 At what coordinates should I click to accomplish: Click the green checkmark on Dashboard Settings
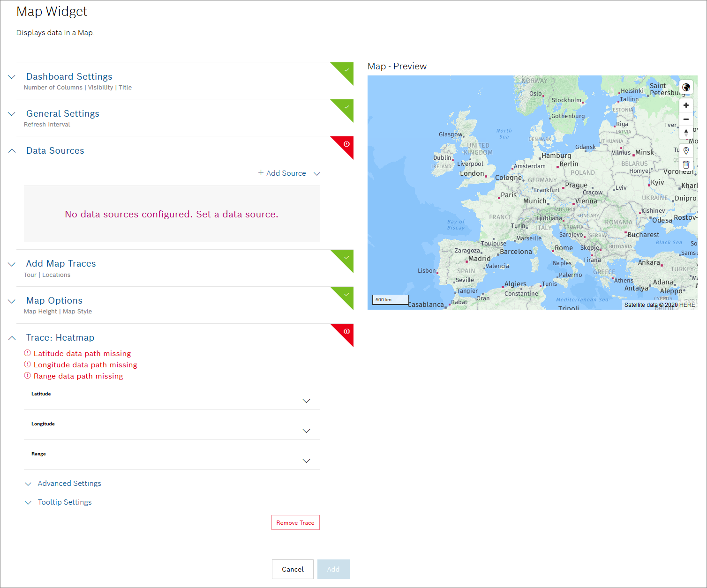click(346, 70)
